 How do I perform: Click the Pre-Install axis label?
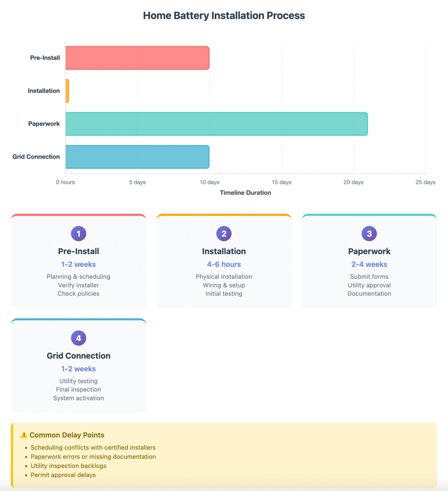pos(45,58)
